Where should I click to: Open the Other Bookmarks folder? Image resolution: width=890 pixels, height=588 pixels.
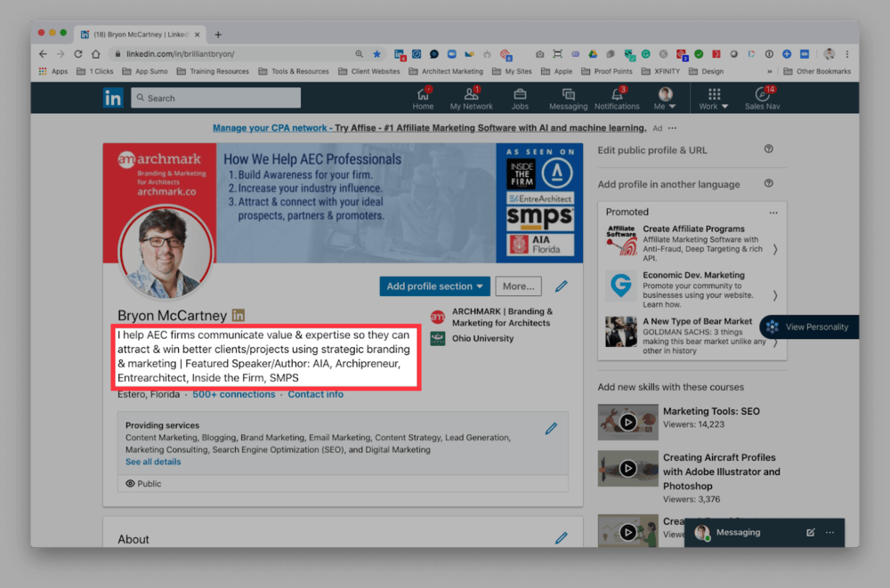pos(817,71)
